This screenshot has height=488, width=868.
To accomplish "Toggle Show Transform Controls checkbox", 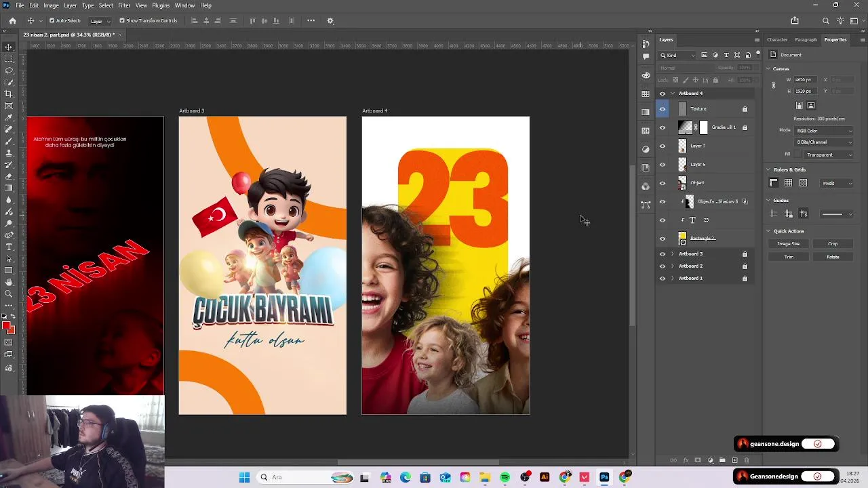I will click(122, 20).
